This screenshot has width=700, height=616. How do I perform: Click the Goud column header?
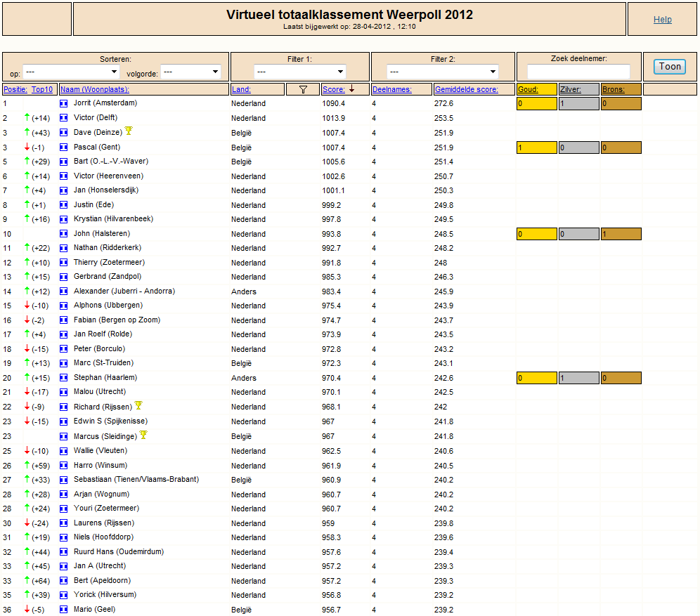click(x=528, y=90)
